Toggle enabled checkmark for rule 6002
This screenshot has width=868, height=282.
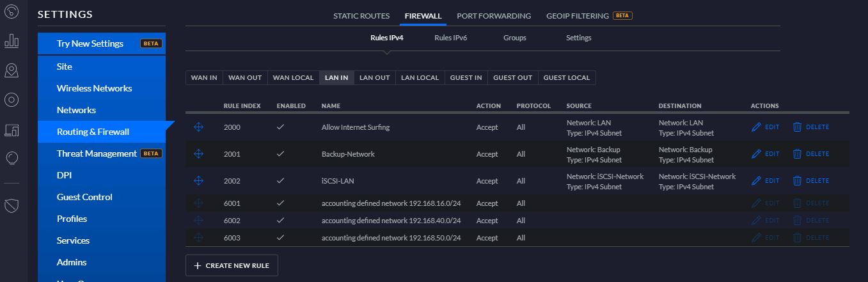point(280,221)
